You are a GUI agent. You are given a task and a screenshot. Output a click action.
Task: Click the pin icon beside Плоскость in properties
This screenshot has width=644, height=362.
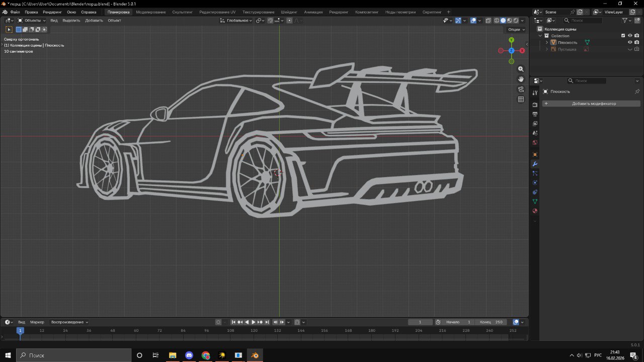(637, 92)
